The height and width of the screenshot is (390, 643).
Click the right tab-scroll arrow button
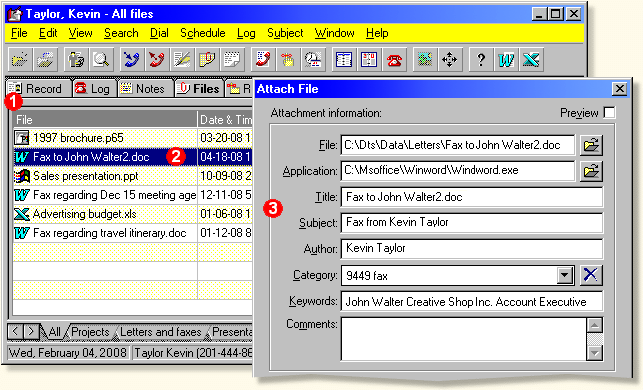(31, 331)
